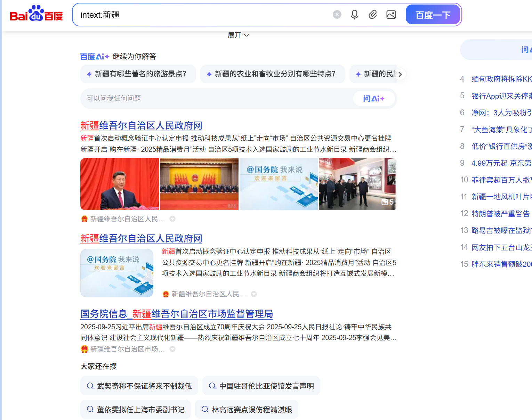Screen dimensions: 532x420
Task: Expand the collapsed section via 展开
Action: tap(238, 35)
